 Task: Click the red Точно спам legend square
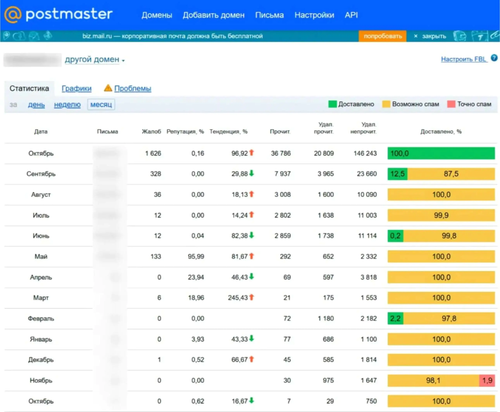click(451, 104)
